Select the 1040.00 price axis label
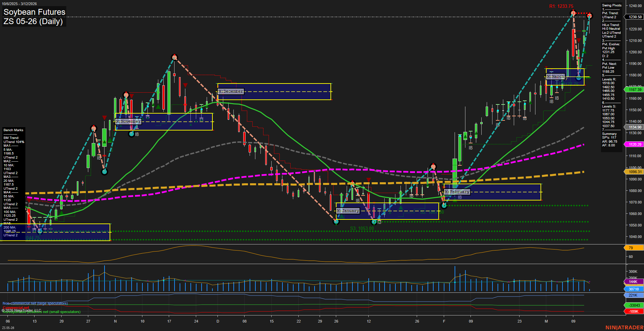 [x=635, y=237]
